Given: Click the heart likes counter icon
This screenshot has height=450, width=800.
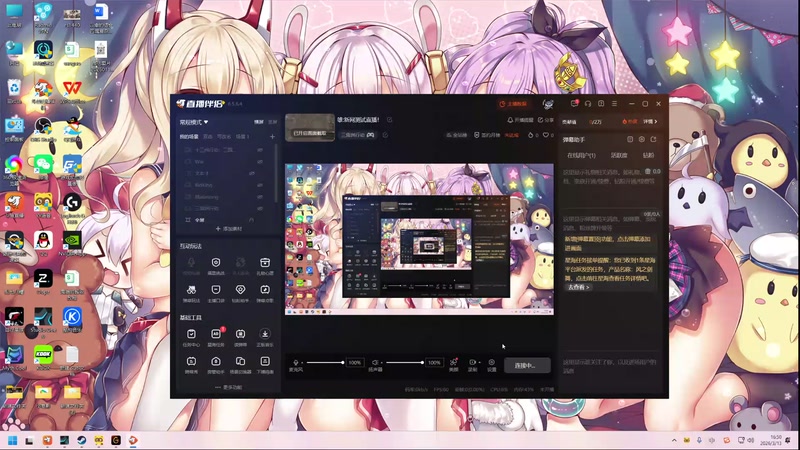Looking at the screenshot, I should point(545,135).
